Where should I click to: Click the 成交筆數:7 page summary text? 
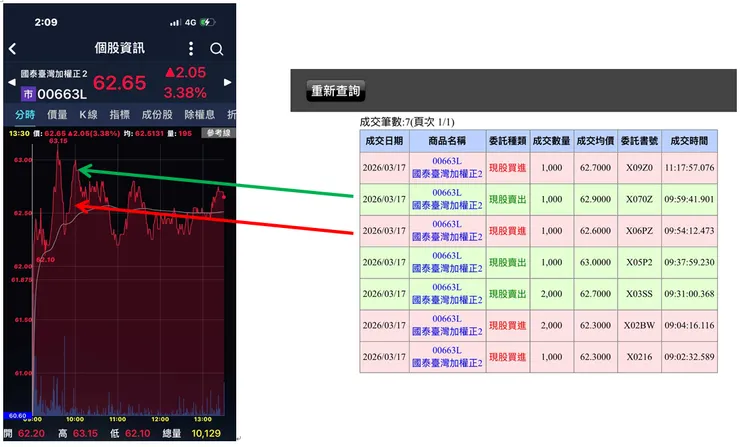(407, 122)
